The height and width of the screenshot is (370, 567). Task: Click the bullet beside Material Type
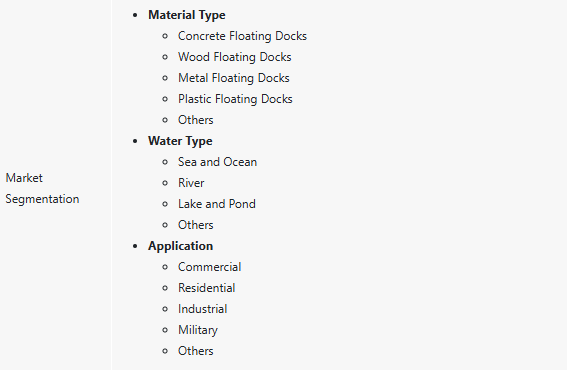(135, 16)
